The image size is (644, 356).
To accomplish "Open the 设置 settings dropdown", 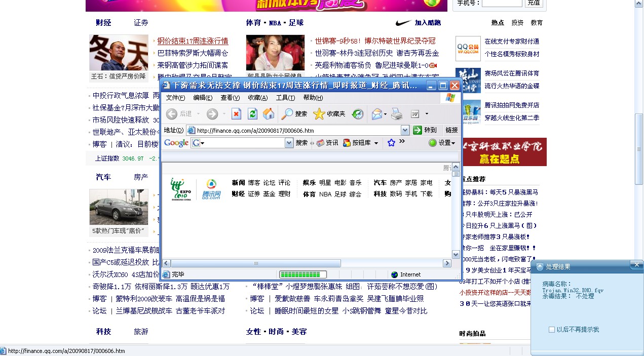I will 453,143.
